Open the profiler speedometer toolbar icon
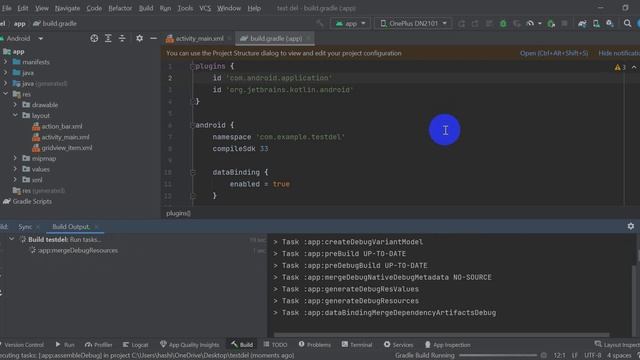640x360 pixels. (530, 24)
